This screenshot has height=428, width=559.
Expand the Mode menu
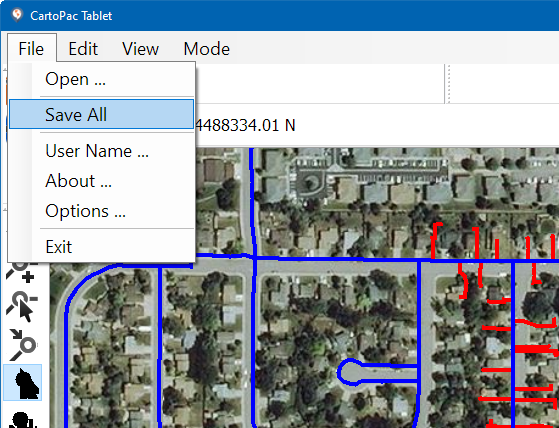tap(206, 49)
